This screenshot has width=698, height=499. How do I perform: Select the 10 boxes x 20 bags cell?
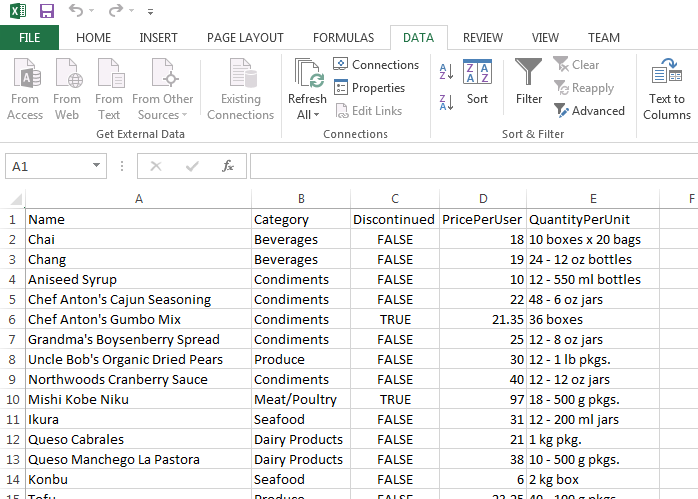[x=593, y=239]
